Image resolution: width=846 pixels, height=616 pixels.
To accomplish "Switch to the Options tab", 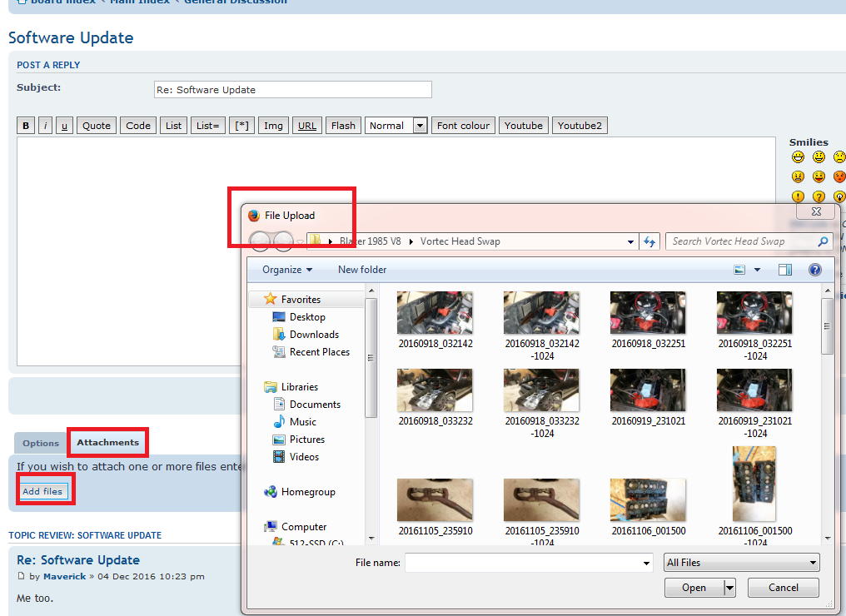I will pos(41,443).
